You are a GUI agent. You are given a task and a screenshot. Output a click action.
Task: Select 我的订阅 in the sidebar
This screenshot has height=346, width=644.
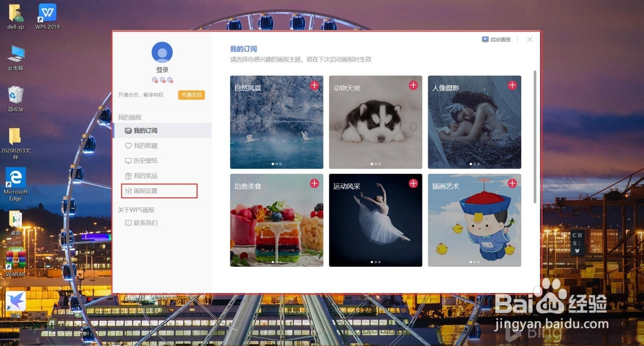(x=163, y=130)
